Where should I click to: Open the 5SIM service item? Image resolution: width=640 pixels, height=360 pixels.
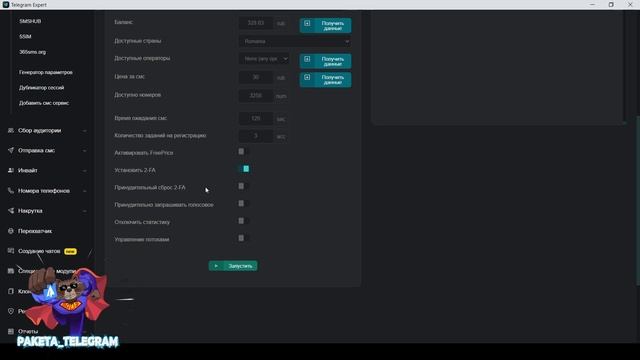tap(25, 36)
